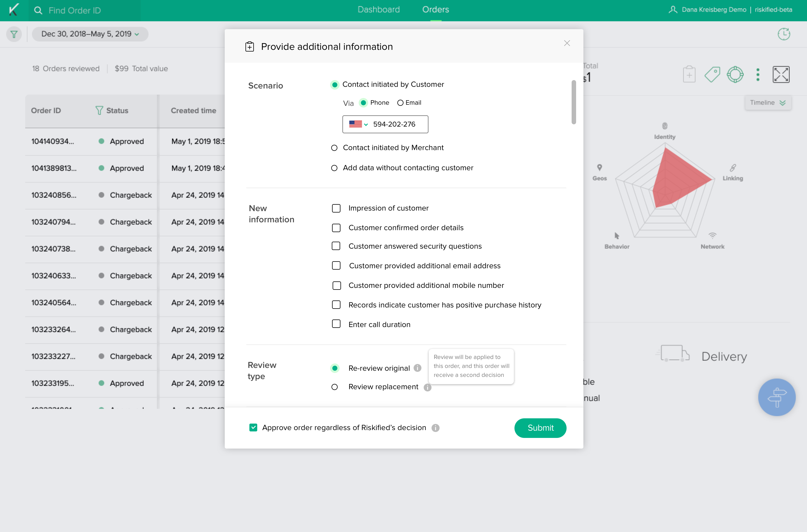
Task: Click the Delivery truck icon
Action: 673,354
